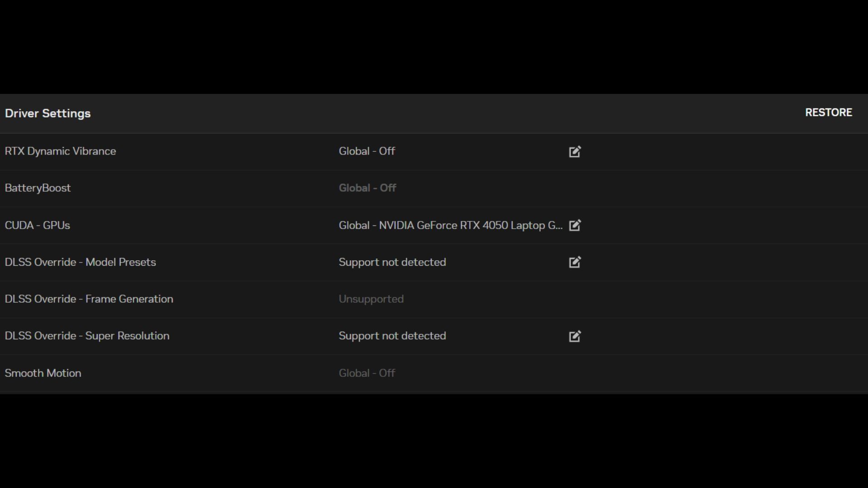The height and width of the screenshot is (488, 868).
Task: Select the CUDA - GPUs label
Action: [37, 225]
